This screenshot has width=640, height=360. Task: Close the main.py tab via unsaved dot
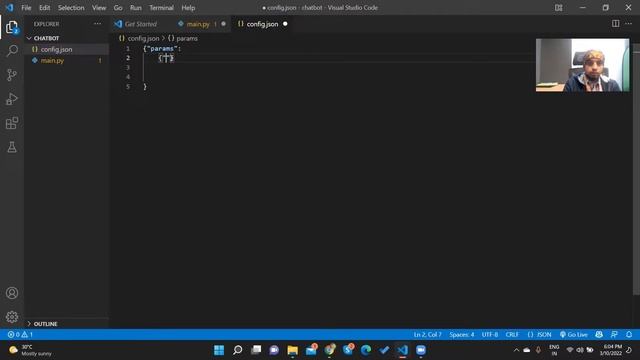pos(223,24)
